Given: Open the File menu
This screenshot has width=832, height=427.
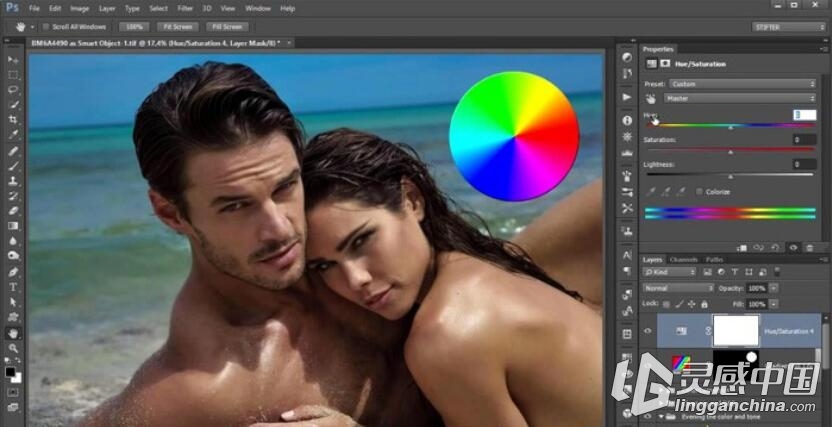Looking at the screenshot, I should (x=34, y=9).
